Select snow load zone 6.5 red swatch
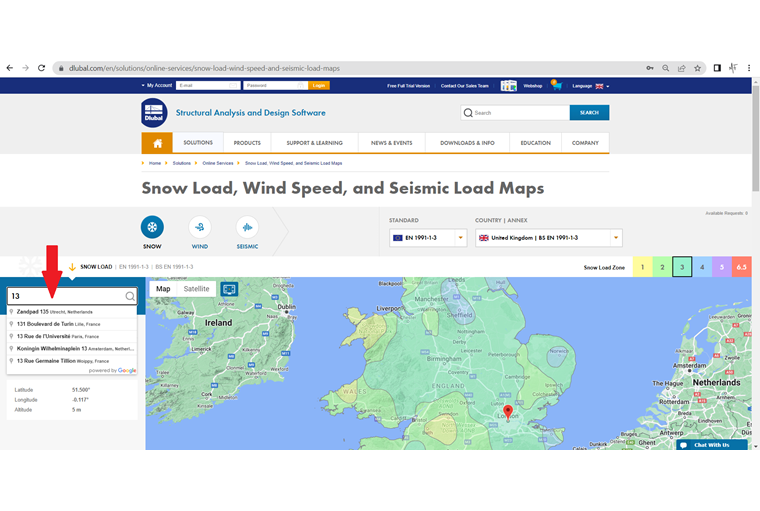Screen dimensions: 760x511 click(742, 267)
